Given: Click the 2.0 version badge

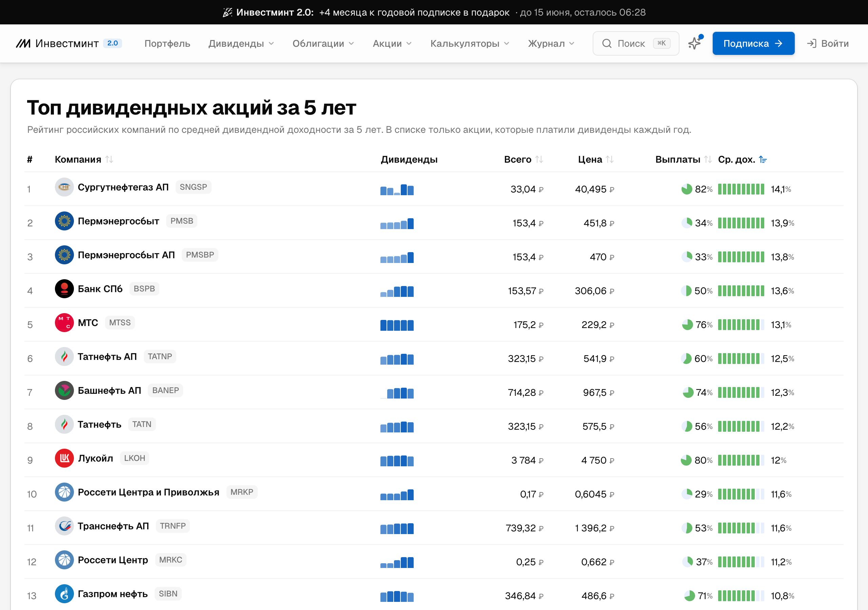Looking at the screenshot, I should (x=112, y=43).
